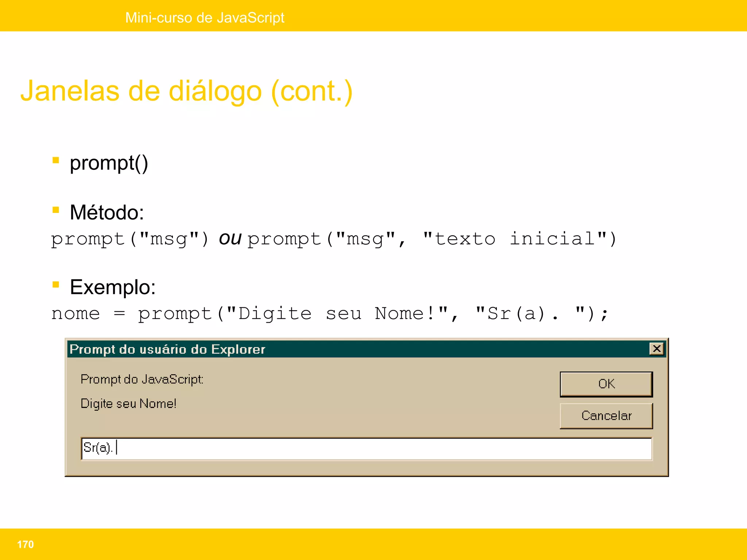
Task: Click the OK button in prompt dialog
Action: pos(606,384)
